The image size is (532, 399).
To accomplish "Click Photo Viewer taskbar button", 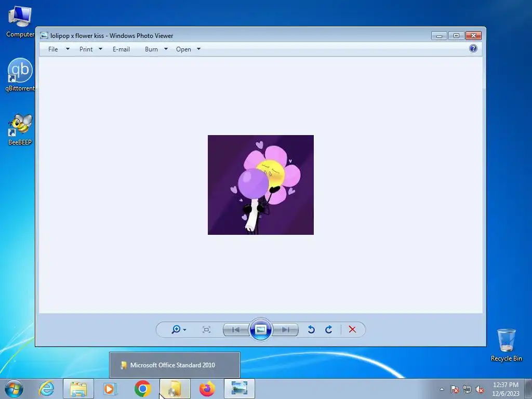I will 239,389.
